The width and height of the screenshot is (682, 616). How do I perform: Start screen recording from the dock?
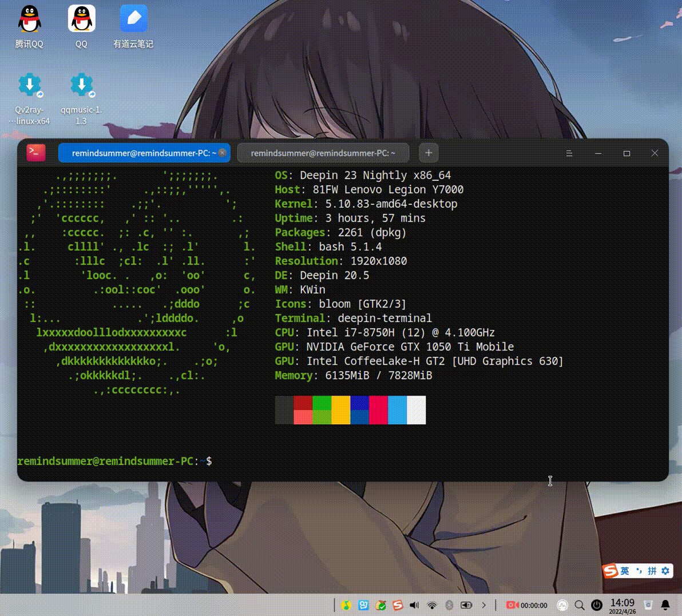click(x=511, y=605)
